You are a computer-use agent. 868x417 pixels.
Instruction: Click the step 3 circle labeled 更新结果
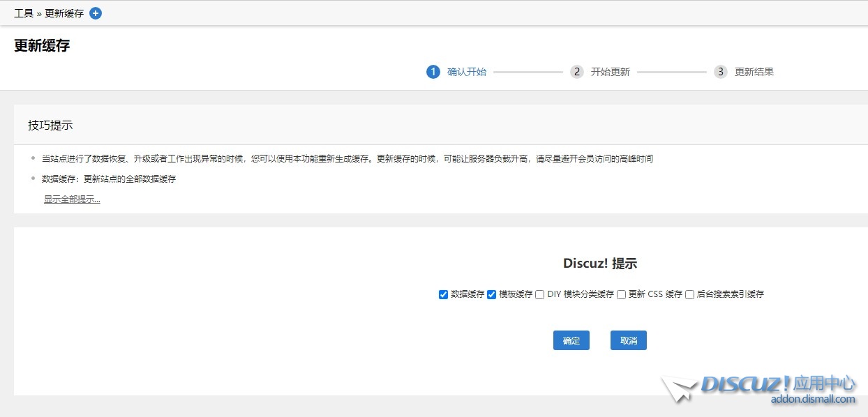point(720,71)
